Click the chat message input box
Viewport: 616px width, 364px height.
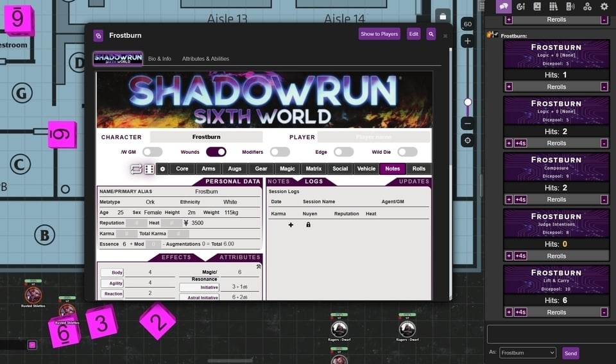click(551, 334)
